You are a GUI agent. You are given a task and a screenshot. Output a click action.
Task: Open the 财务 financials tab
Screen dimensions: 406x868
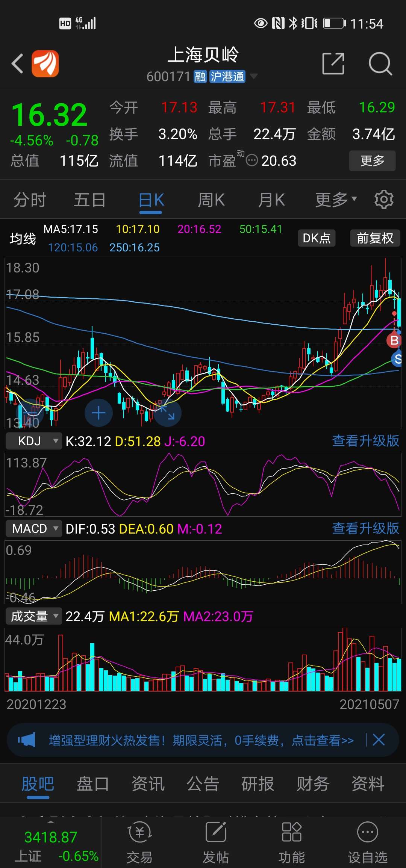coord(313,784)
